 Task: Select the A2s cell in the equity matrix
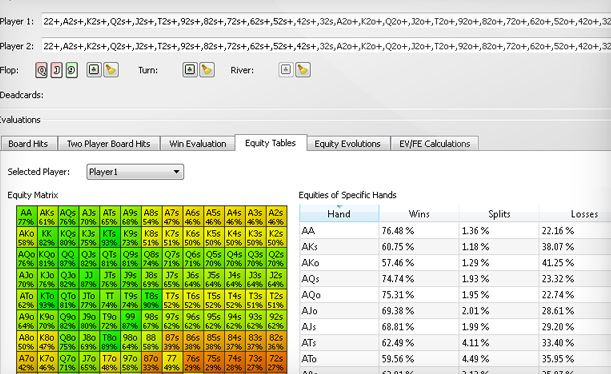(x=276, y=217)
